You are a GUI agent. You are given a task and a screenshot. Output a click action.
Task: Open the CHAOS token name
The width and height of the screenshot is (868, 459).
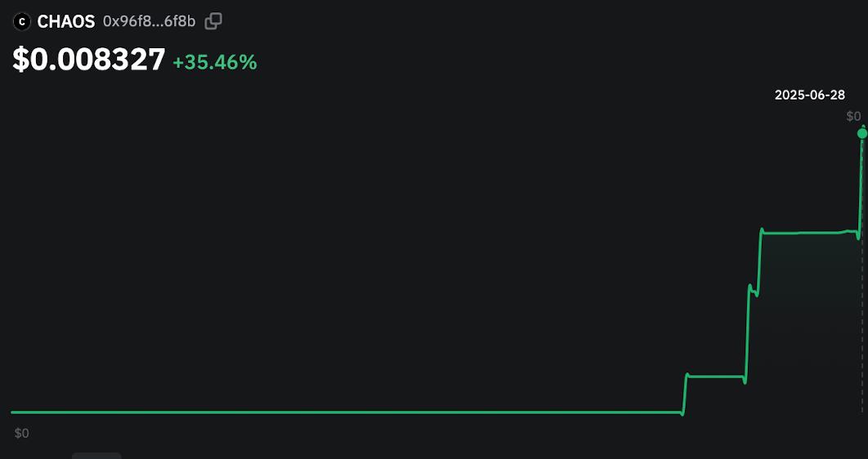(x=66, y=22)
